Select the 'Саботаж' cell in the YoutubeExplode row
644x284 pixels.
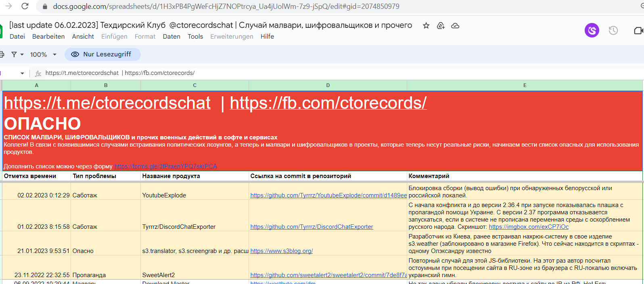click(106, 191)
